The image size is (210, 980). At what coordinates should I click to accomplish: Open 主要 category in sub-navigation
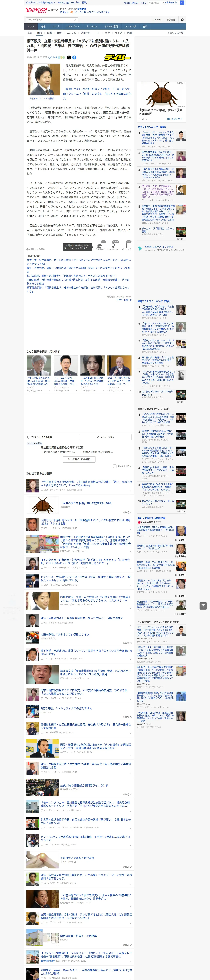coord(30,33)
